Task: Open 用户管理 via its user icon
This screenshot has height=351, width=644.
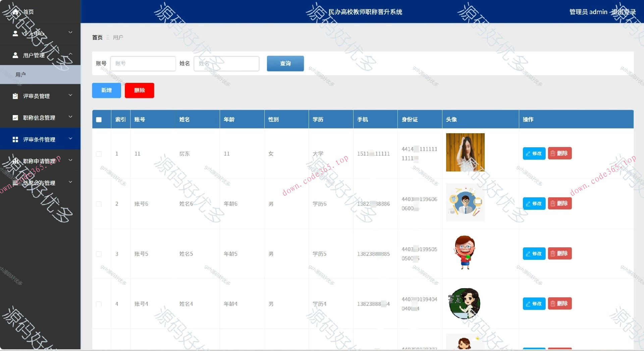Action: point(15,55)
